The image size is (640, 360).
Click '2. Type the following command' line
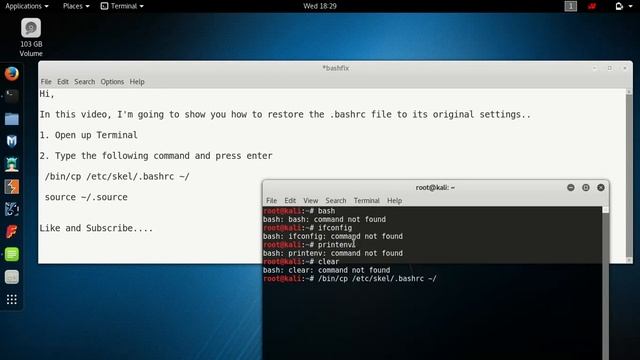click(156, 156)
